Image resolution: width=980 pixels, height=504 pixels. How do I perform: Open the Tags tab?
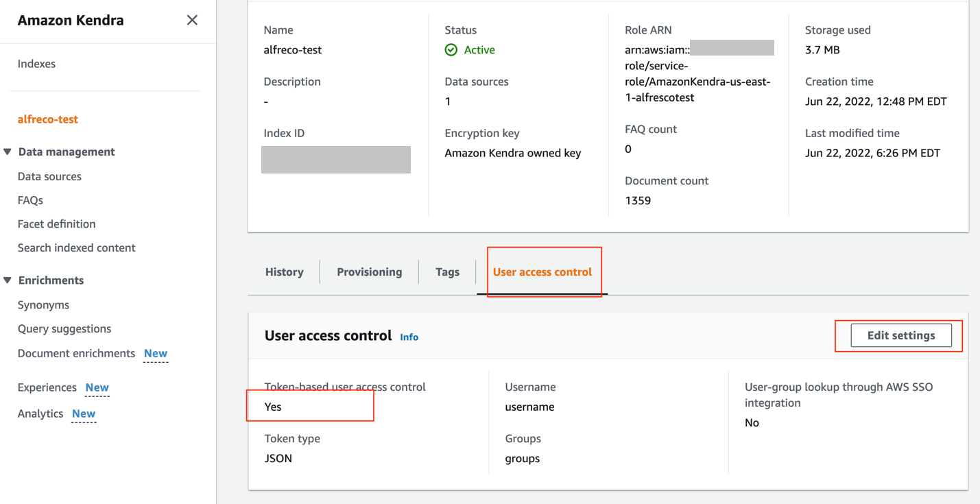tap(447, 272)
